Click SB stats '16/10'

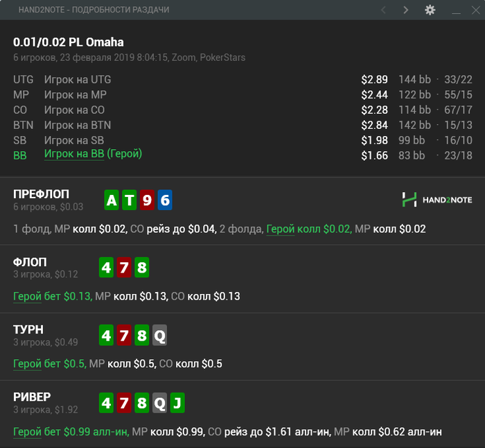[459, 140]
